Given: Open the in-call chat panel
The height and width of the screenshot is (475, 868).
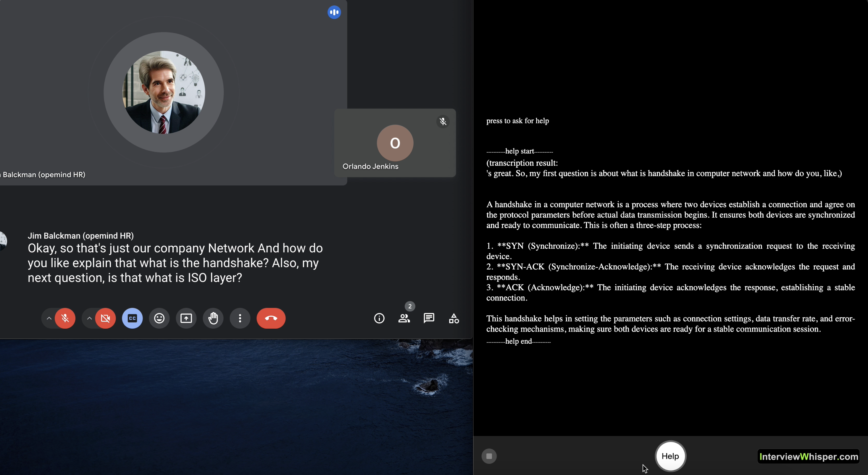Looking at the screenshot, I should pyautogui.click(x=429, y=318).
